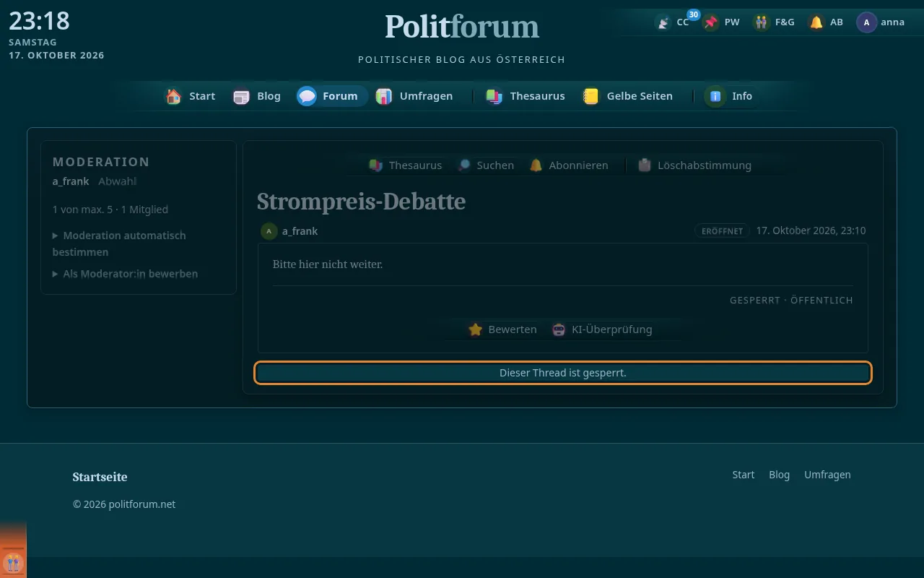
Task: Open moderator a_frank's profile in the sidebar
Action: click(71, 181)
